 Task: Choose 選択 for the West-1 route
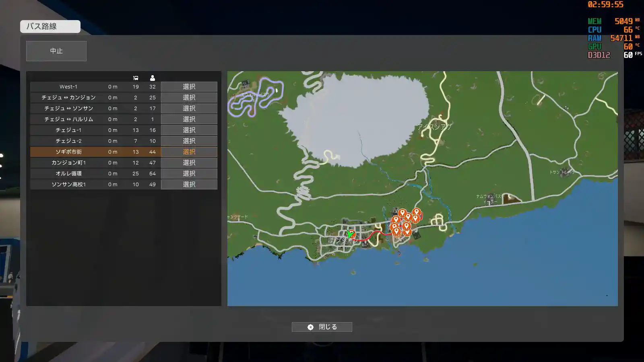[189, 87]
